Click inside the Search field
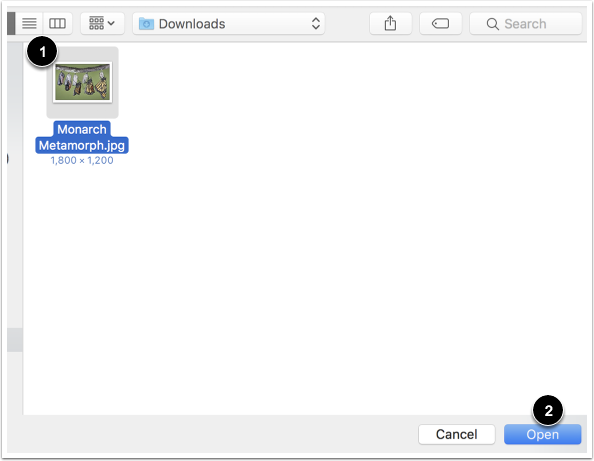Screen dimensions: 594x461 [525, 23]
